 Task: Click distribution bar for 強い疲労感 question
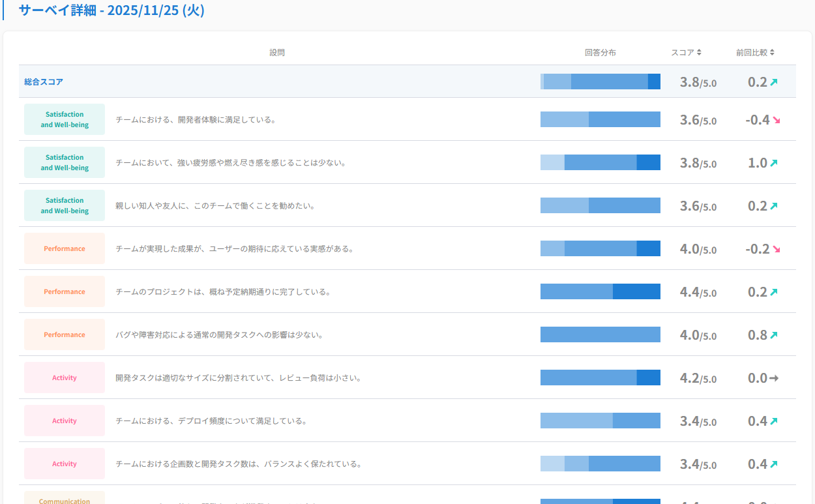point(600,162)
